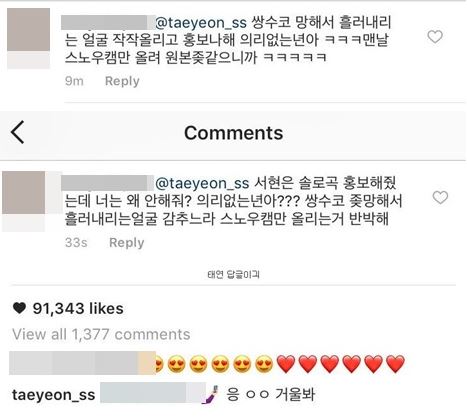Like the second comment with heart icon
467x417 pixels.
(x=440, y=198)
